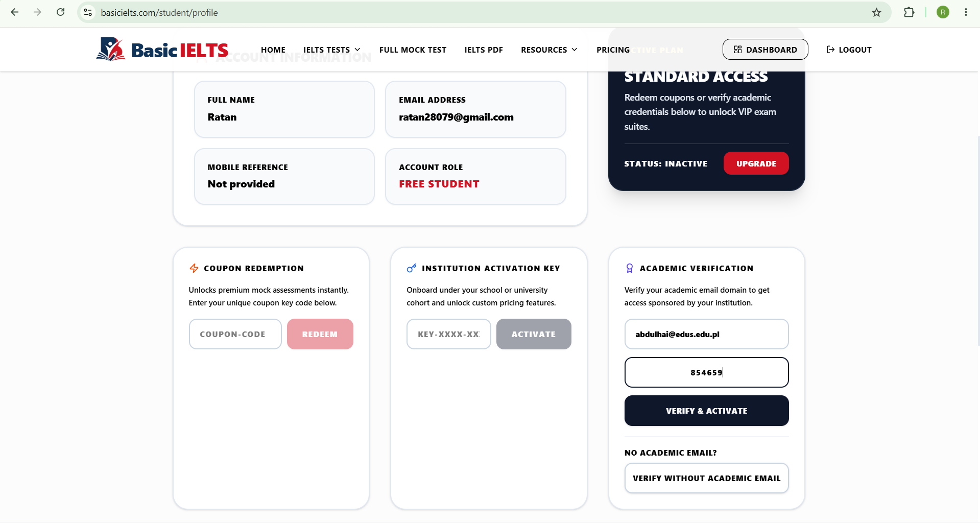Click the 'Not provided' mobile reference

coord(241,184)
